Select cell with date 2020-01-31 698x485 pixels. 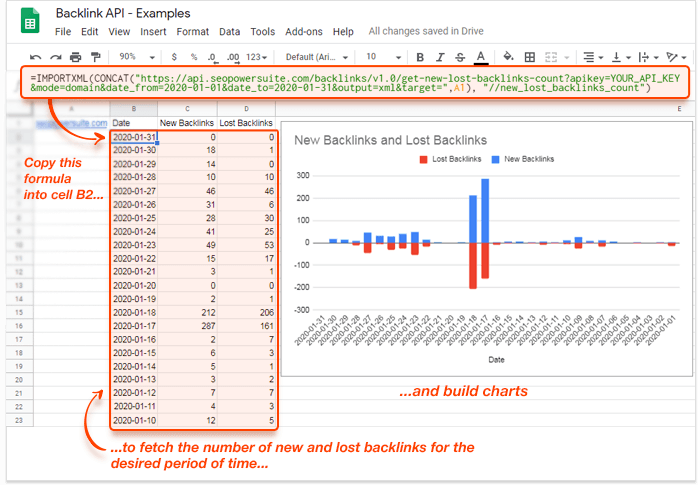[x=134, y=137]
